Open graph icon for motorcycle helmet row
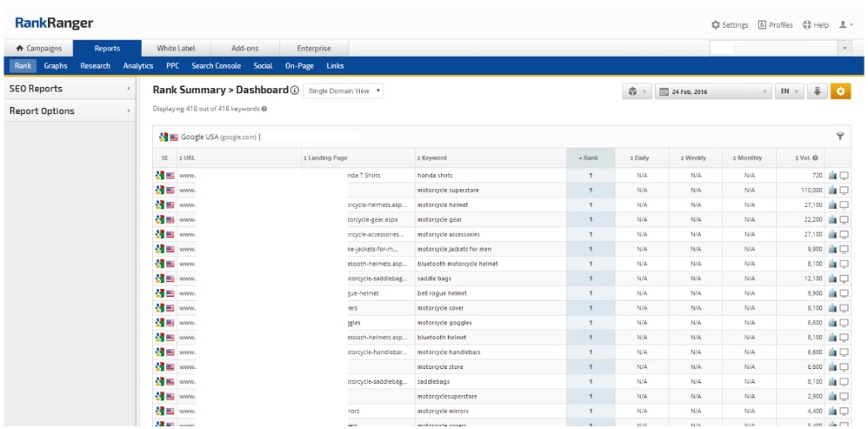 pos(833,204)
